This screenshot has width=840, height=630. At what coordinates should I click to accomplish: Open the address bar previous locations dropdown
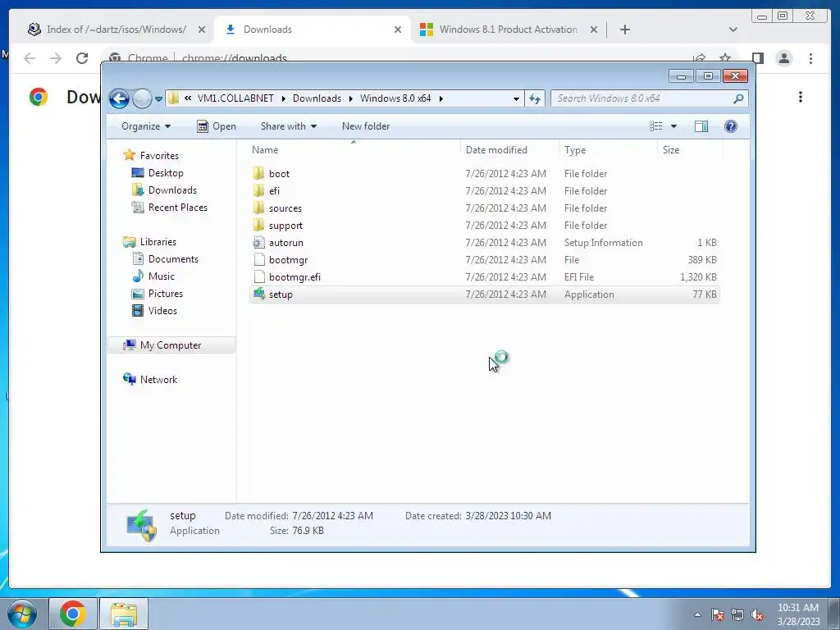point(516,98)
